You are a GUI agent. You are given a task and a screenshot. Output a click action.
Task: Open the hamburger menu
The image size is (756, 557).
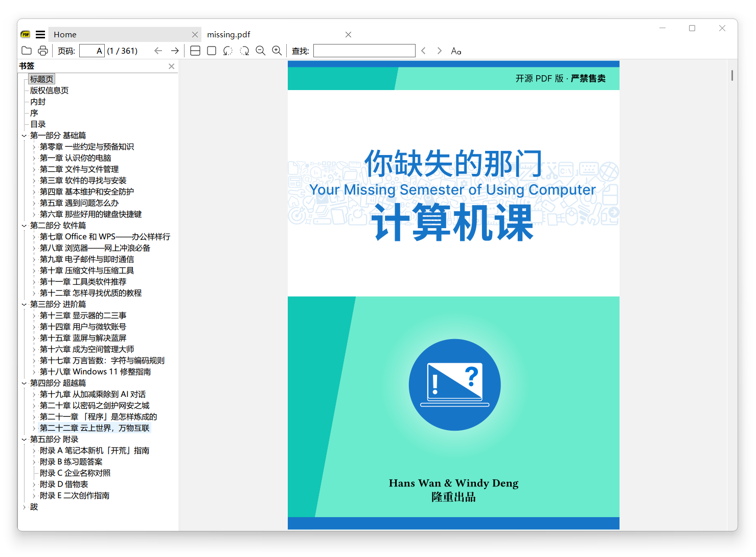pyautogui.click(x=40, y=34)
